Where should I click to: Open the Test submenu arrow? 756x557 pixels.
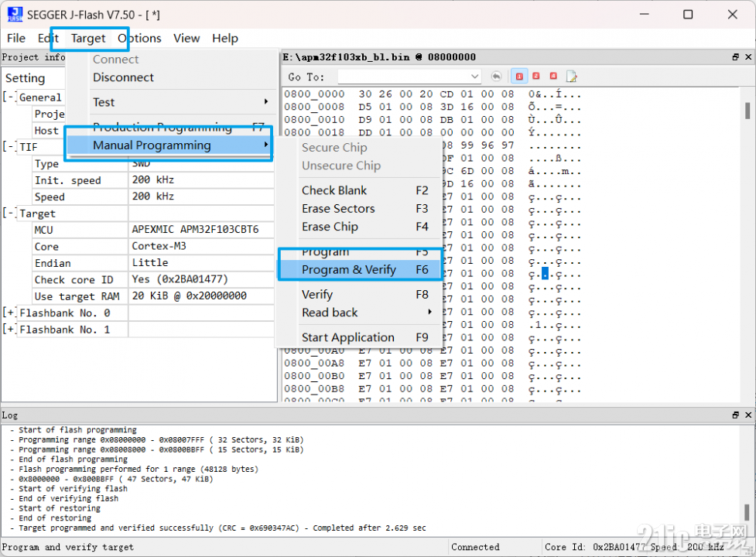pos(265,101)
